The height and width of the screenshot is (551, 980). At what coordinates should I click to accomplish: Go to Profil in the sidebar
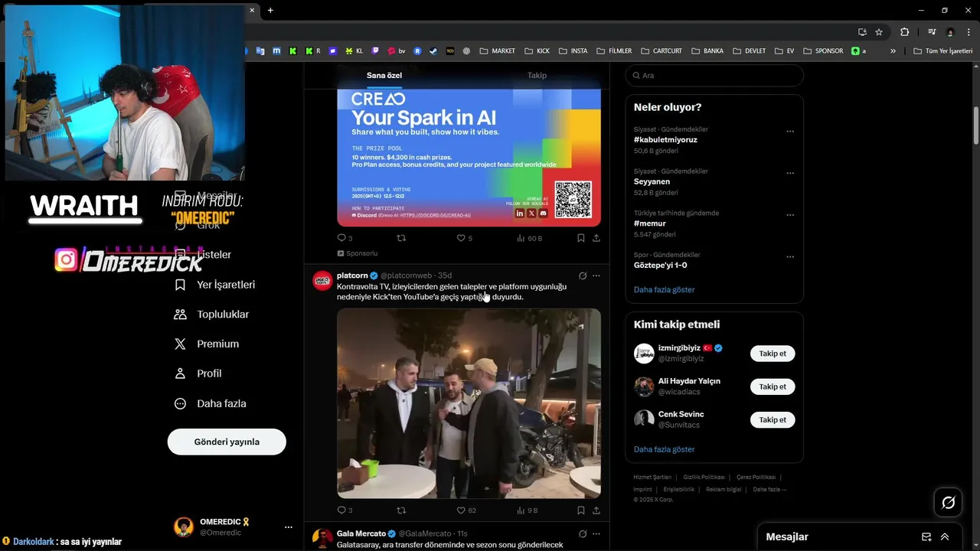(x=198, y=373)
